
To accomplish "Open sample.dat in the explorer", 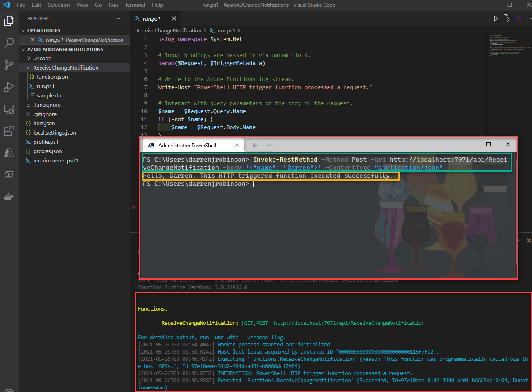I will coord(74,95).
